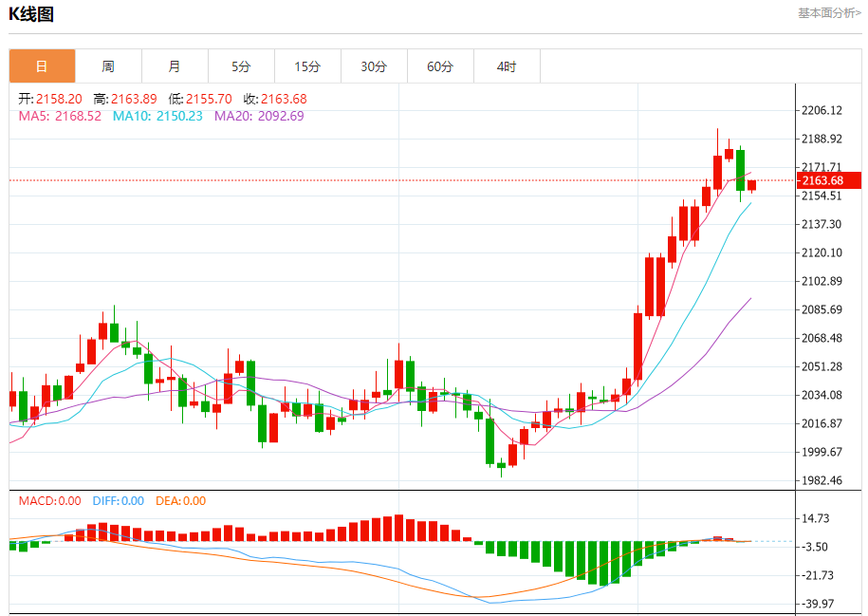Click the open price value 2158.20
Viewport: 868px width, 616px height.
[59, 99]
